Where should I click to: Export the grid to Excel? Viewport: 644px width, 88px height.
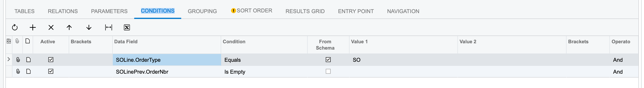click(127, 27)
